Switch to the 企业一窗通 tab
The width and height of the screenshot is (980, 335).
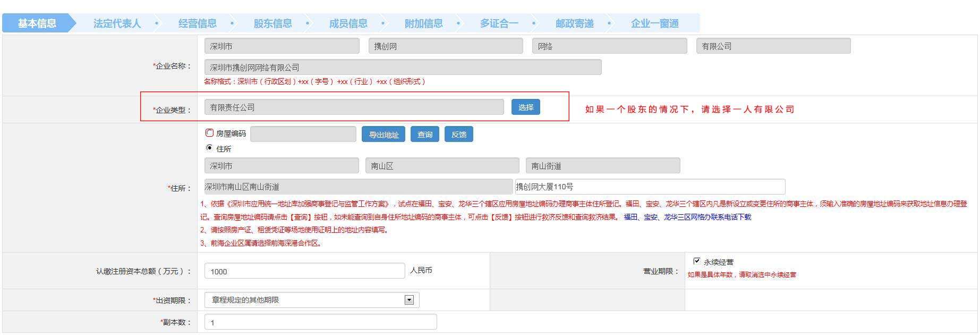(x=655, y=23)
